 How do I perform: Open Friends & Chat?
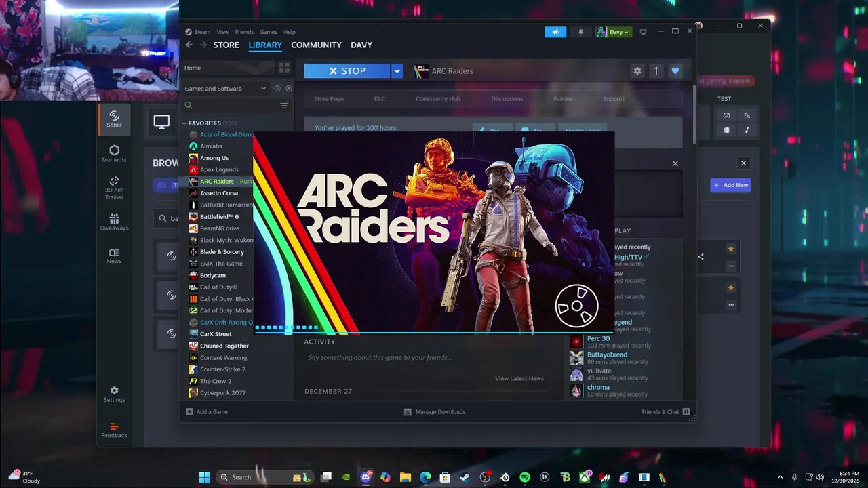[665, 411]
